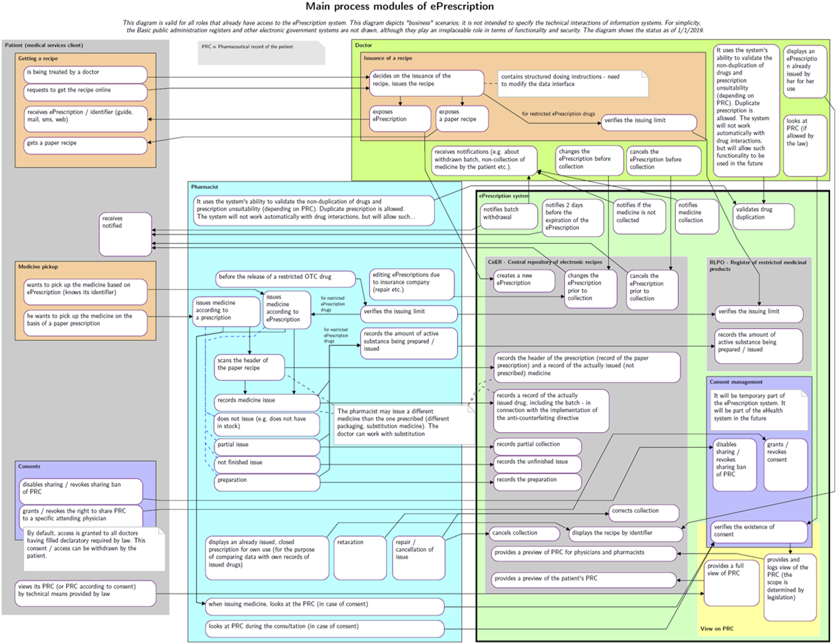837x644 pixels.
Task: Click 'is being treated by a doctor' node
Action: pos(85,75)
